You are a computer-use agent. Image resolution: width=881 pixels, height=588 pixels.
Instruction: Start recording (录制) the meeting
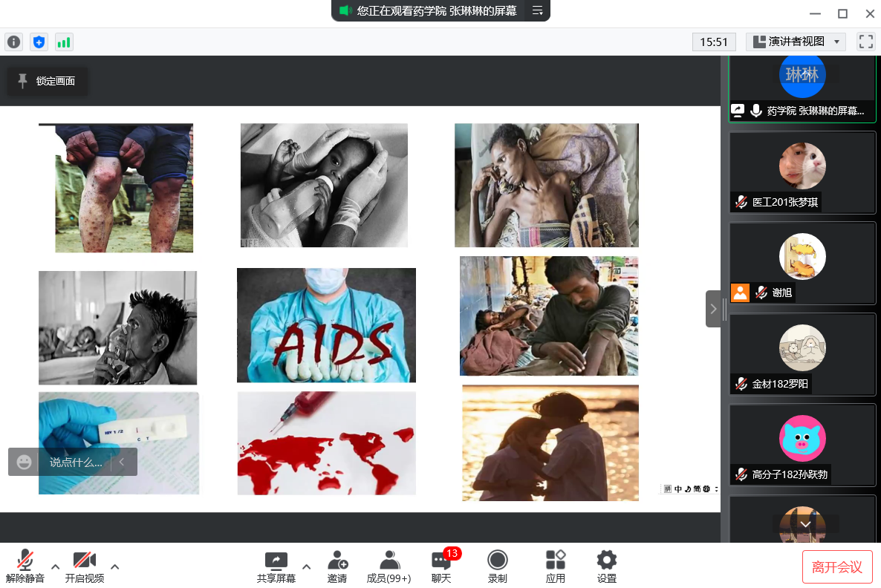[x=497, y=566]
